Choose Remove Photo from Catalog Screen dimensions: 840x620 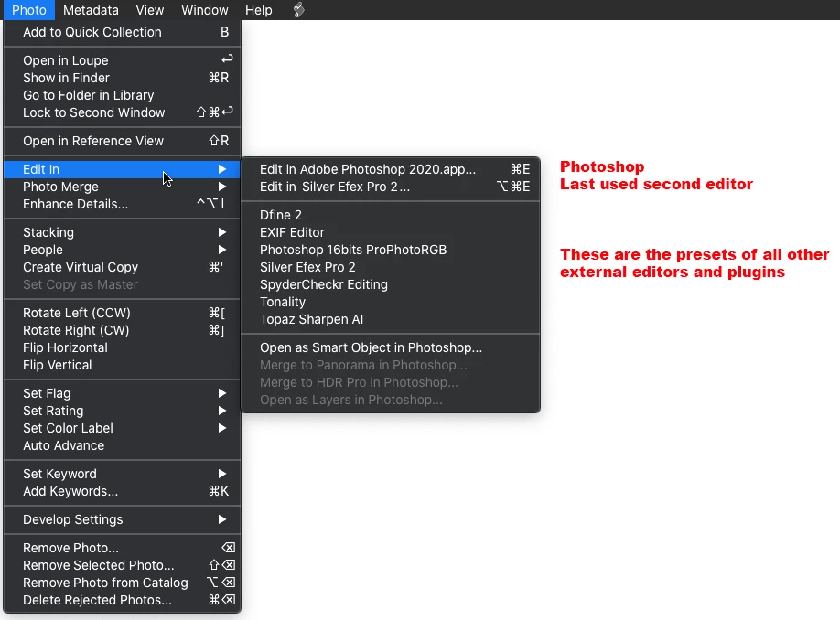122,583
